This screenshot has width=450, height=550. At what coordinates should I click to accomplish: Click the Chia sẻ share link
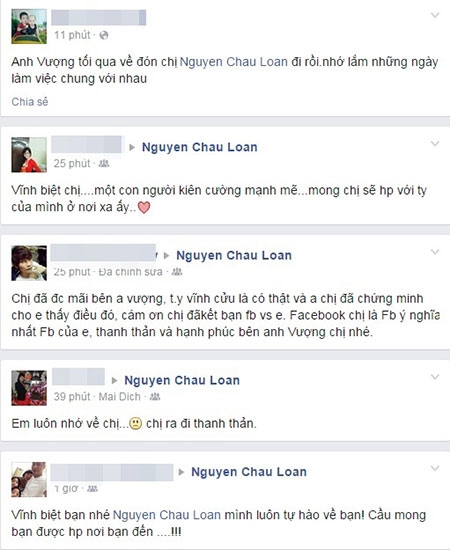pyautogui.click(x=30, y=102)
